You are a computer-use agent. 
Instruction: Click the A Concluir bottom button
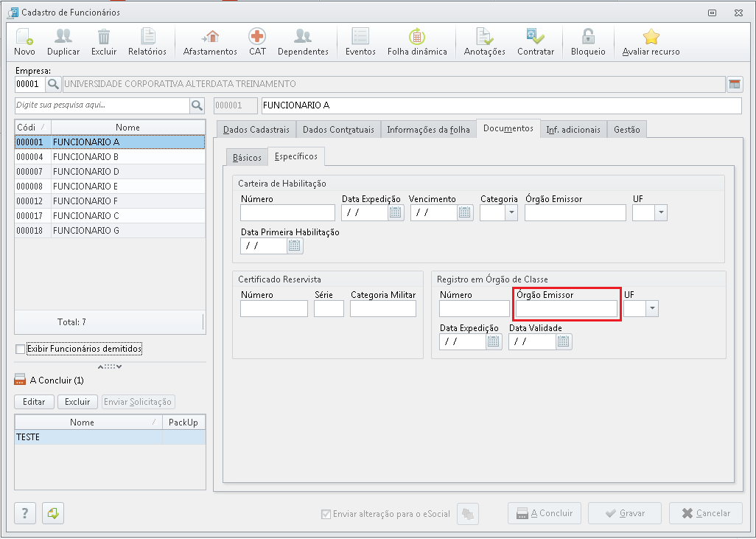coord(545,513)
